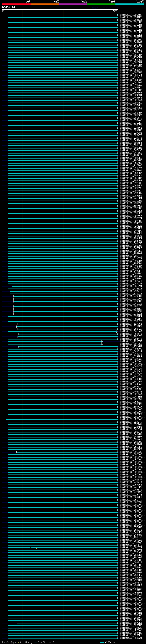The height and width of the screenshot is (644, 146).
Task: Click the 568 query end position label
Action: 115,11
